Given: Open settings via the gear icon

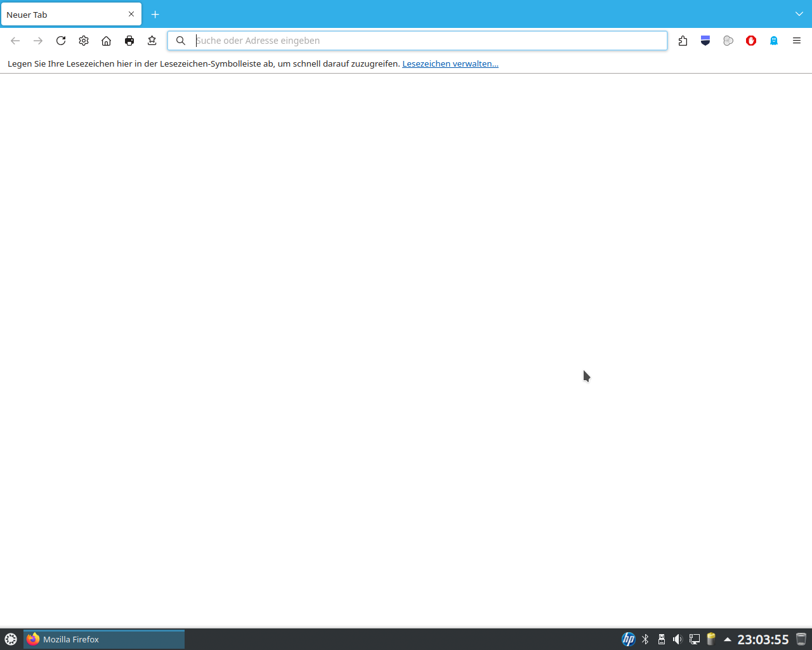Looking at the screenshot, I should click(84, 41).
